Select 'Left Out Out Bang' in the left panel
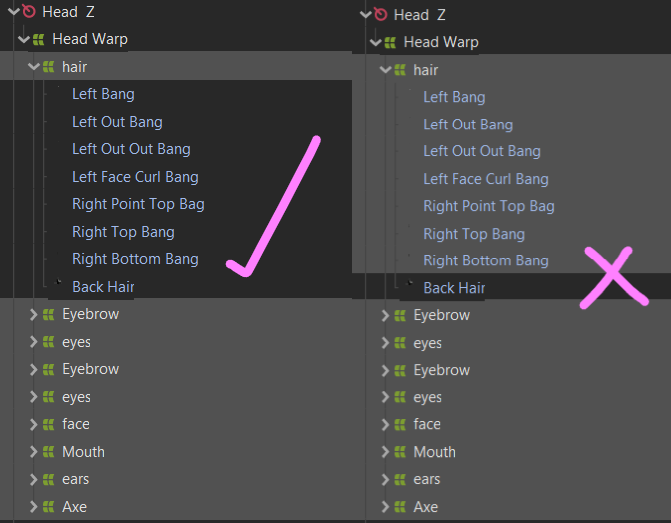This screenshot has width=671, height=523. (131, 149)
